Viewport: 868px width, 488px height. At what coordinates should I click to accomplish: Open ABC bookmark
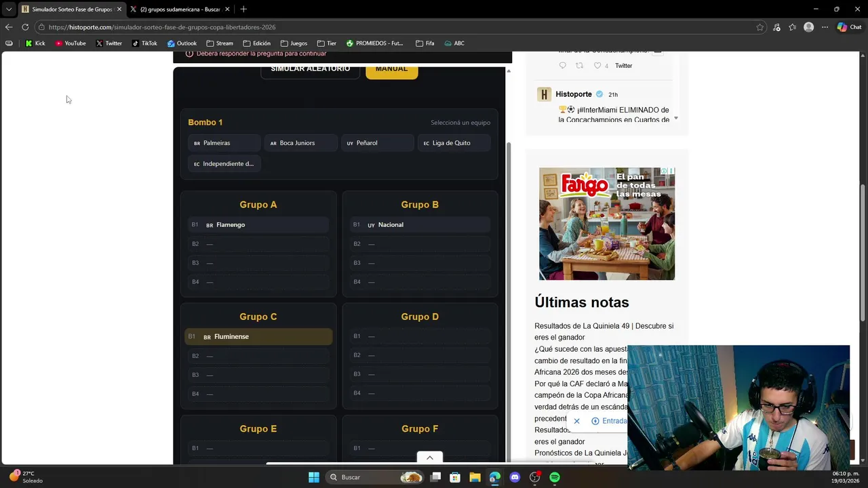click(454, 43)
